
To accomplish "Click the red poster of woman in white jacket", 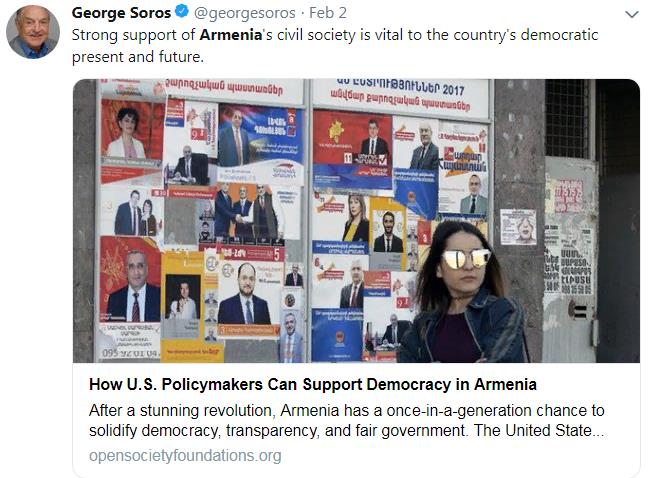I will click(131, 131).
